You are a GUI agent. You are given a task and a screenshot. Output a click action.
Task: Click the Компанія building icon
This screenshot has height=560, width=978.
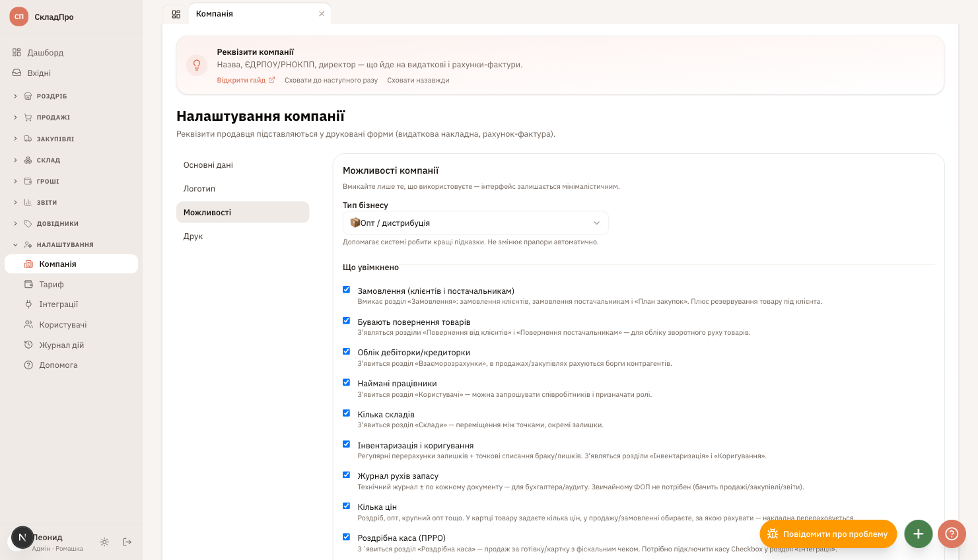click(28, 263)
